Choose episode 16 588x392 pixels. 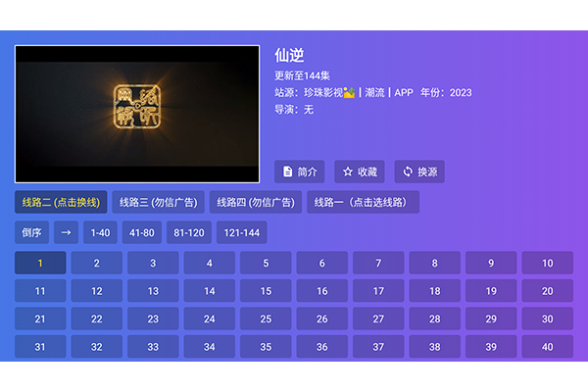322,291
